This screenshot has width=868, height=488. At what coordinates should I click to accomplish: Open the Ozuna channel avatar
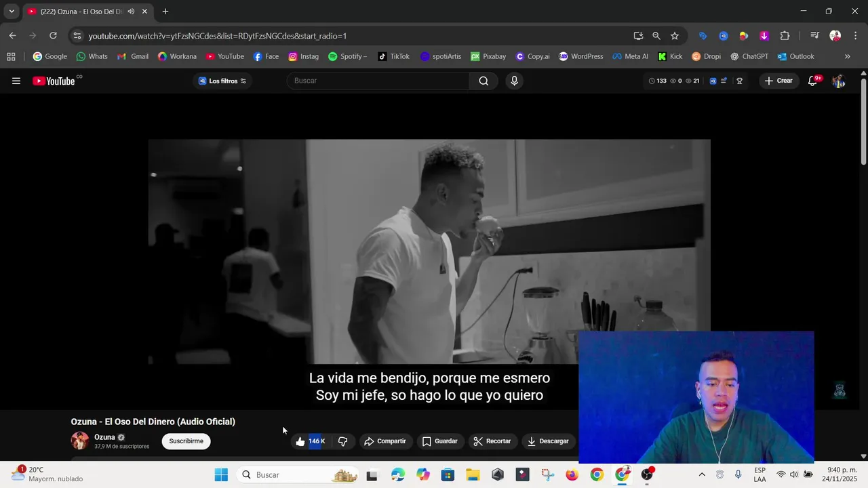pos(80,441)
